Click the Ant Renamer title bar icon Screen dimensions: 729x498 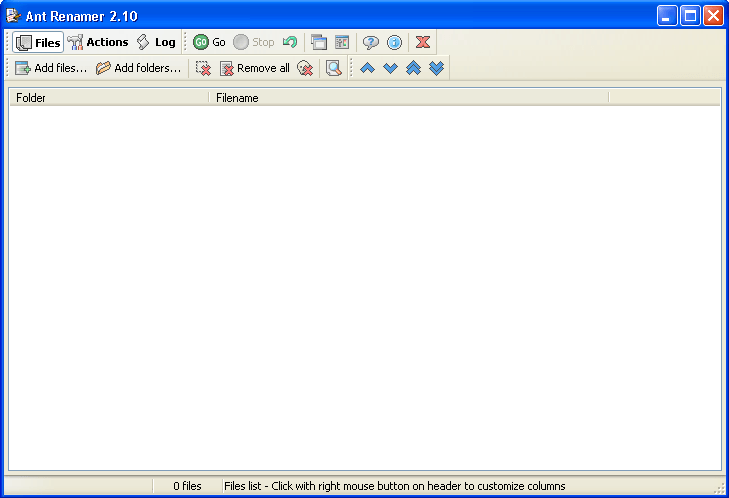tap(13, 16)
